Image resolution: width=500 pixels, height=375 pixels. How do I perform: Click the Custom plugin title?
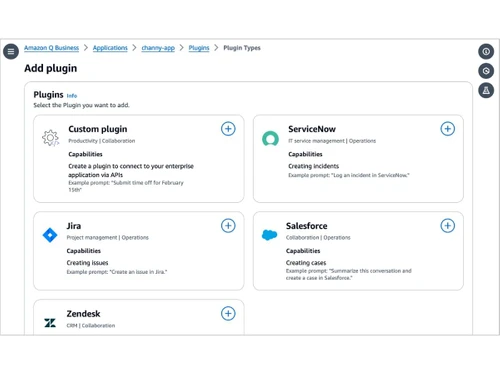point(98,129)
